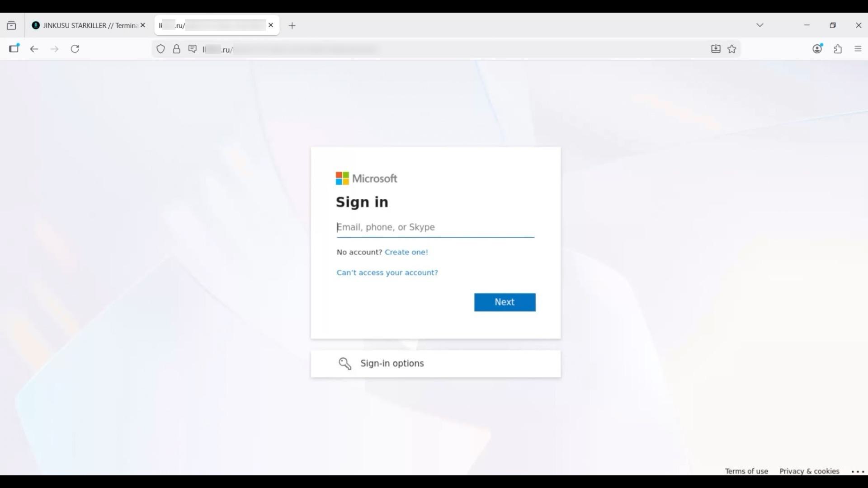Open Terms of use link

(x=746, y=471)
